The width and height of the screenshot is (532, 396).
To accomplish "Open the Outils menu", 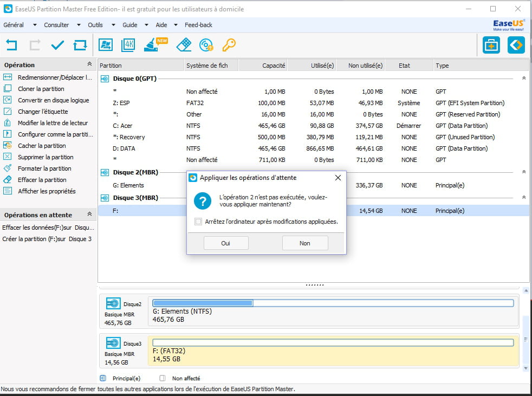I will tap(101, 25).
